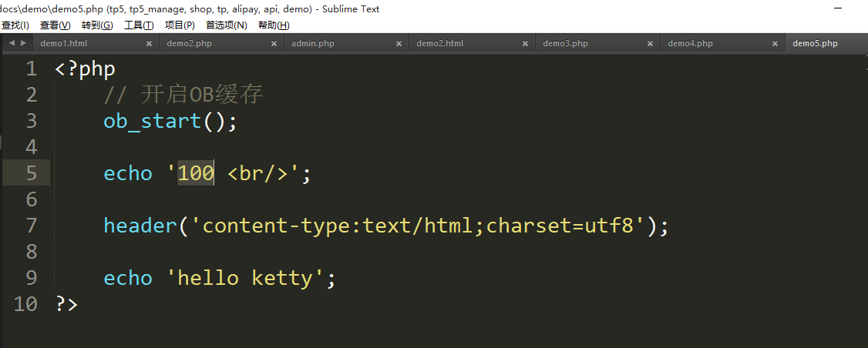Open the 查看(V) menu
The image size is (868, 348).
coord(55,25)
